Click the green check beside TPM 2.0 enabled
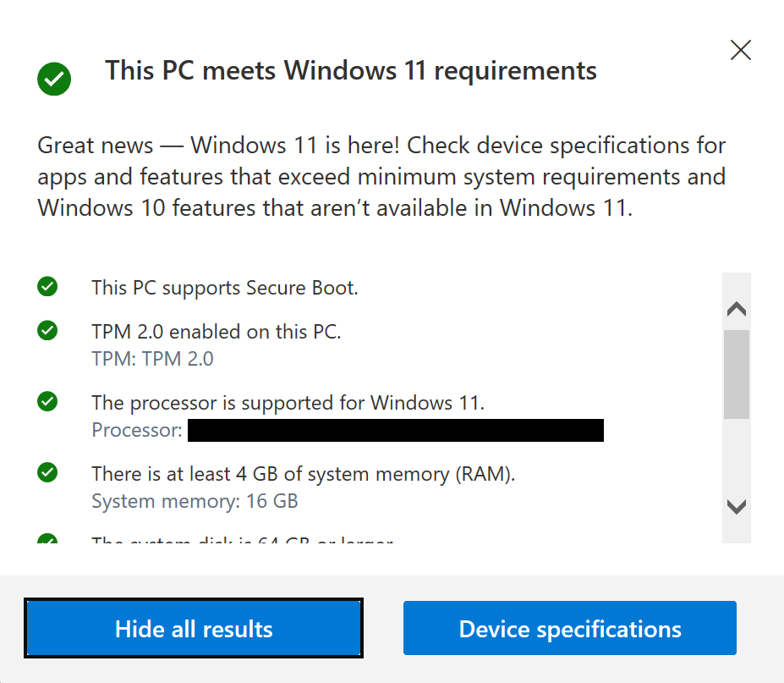The height and width of the screenshot is (683, 784). coord(47,331)
